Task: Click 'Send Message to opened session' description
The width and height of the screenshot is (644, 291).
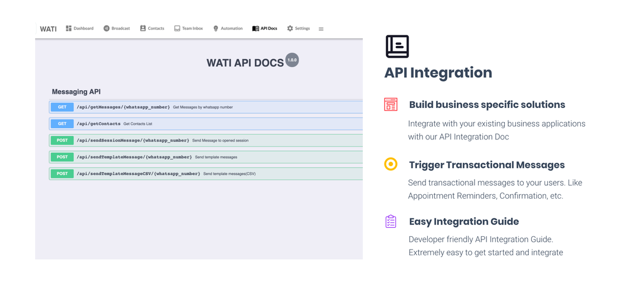Action: click(x=220, y=140)
